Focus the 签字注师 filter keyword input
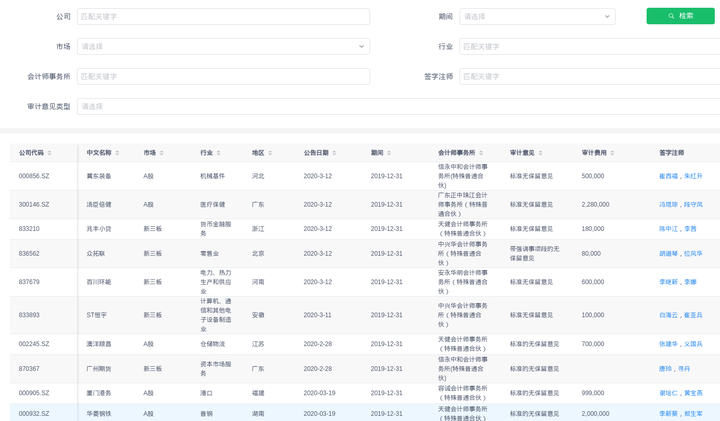This screenshot has height=421, width=720. (590, 76)
